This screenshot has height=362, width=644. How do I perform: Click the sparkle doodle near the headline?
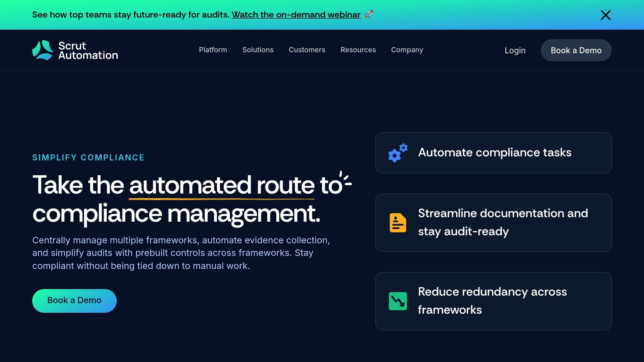(x=344, y=182)
